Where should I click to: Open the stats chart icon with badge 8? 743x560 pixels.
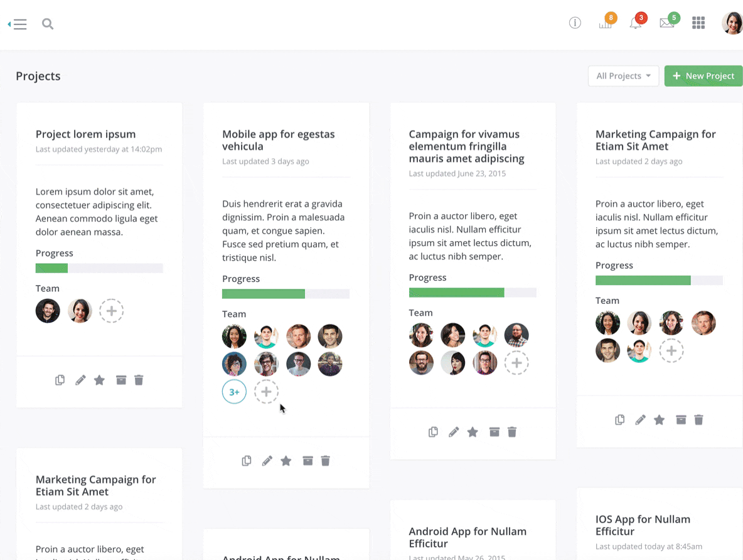606,24
